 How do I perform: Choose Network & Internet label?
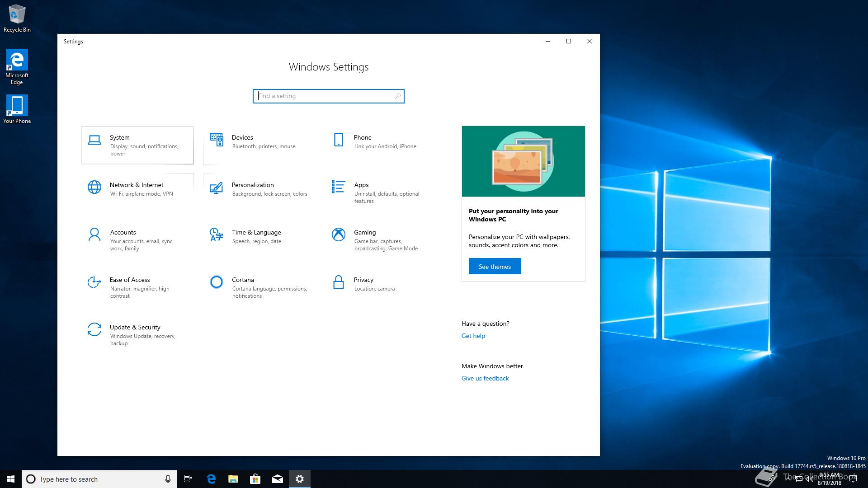click(137, 185)
